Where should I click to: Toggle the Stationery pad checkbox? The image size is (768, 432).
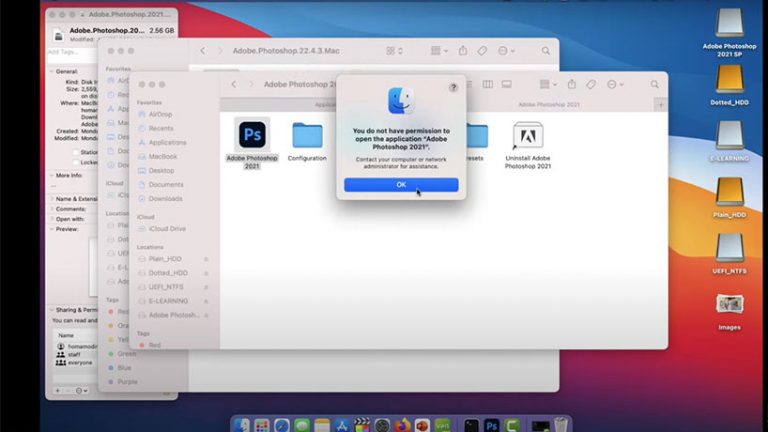(76, 152)
